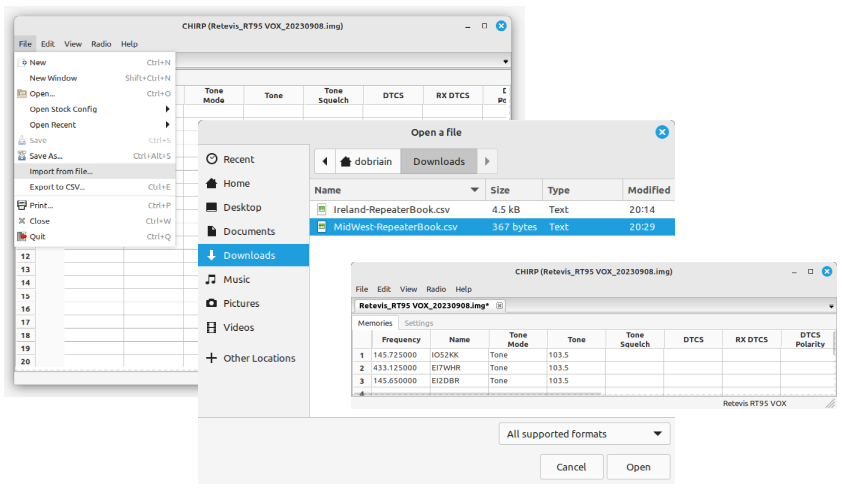The image size is (842, 490).
Task: Click the Pictures camera icon in sidebar
Action: pyautogui.click(x=212, y=303)
